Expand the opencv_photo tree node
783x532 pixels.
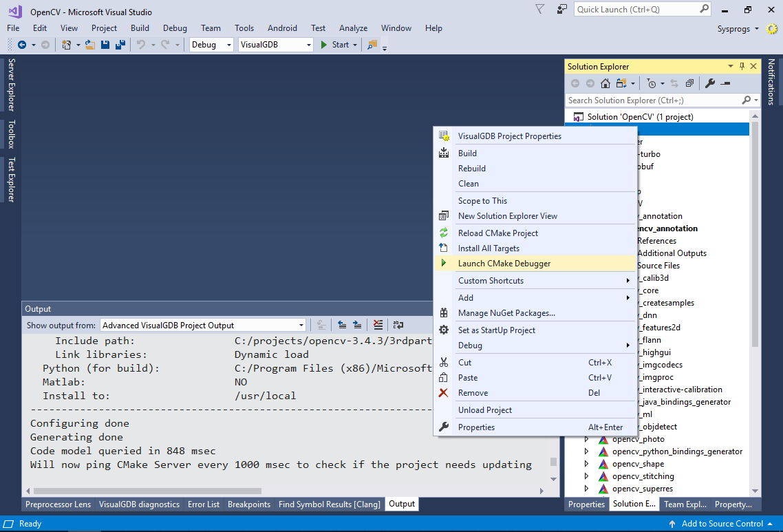(586, 439)
